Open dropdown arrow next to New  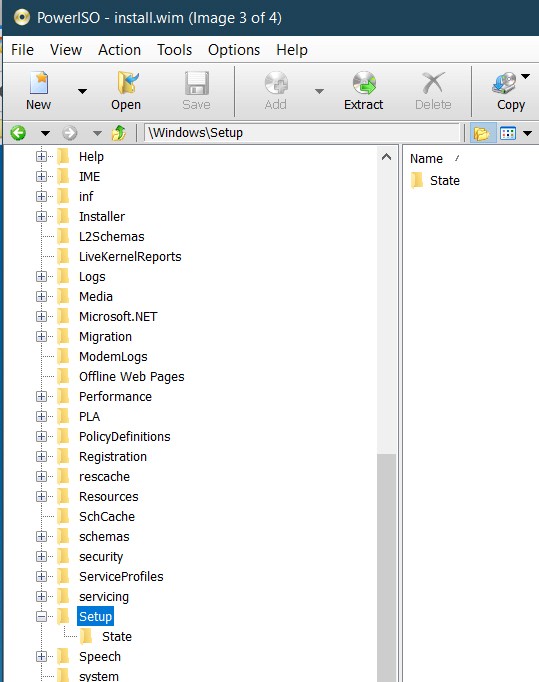(82, 91)
